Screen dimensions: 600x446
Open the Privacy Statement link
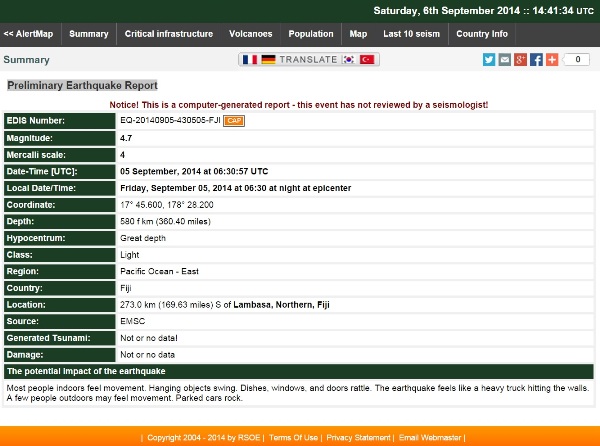[358, 438]
